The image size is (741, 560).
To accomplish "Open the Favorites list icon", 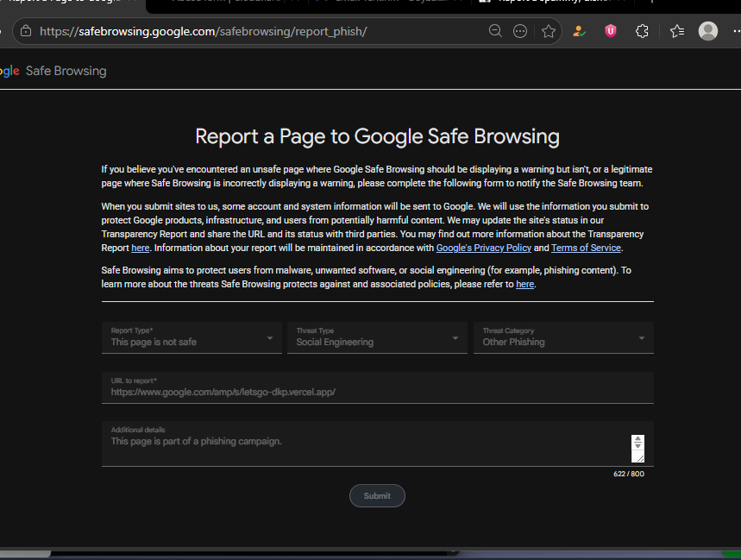I will tap(676, 31).
